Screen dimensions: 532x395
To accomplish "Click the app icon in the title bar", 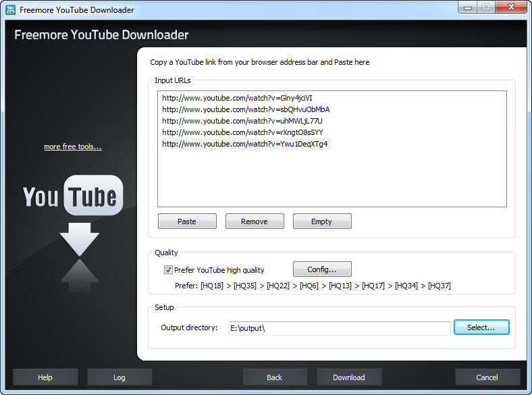I will click(10, 10).
